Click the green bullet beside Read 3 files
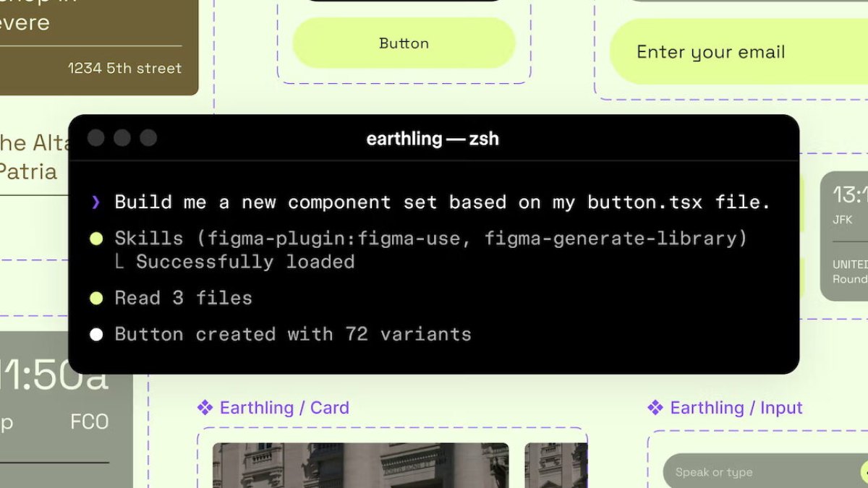This screenshot has width=868, height=488. click(x=96, y=298)
